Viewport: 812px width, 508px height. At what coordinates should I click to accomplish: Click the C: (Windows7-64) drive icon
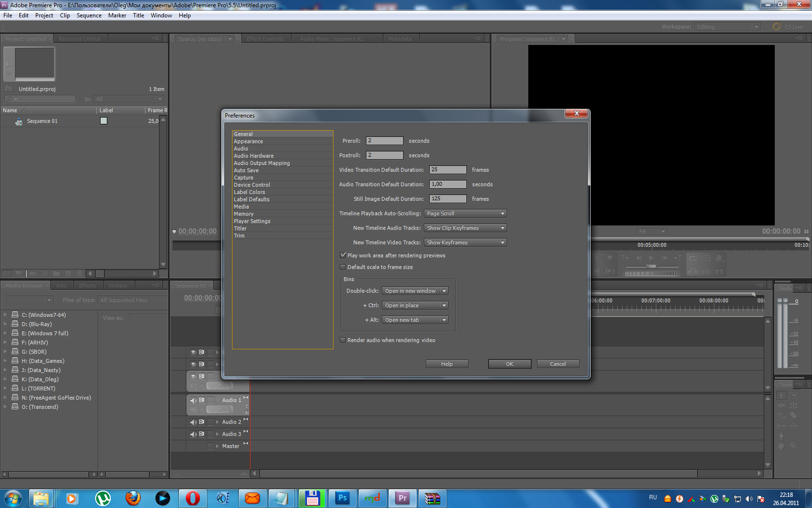click(x=15, y=314)
